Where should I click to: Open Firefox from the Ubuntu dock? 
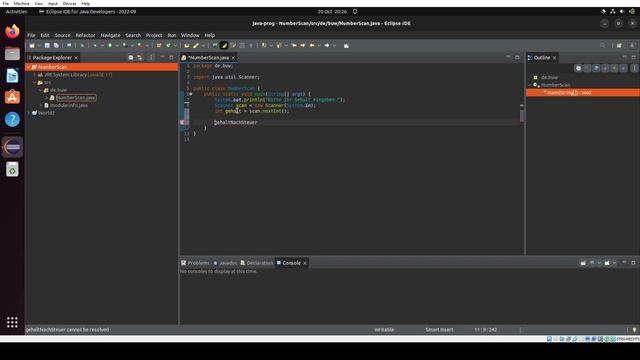point(12,31)
